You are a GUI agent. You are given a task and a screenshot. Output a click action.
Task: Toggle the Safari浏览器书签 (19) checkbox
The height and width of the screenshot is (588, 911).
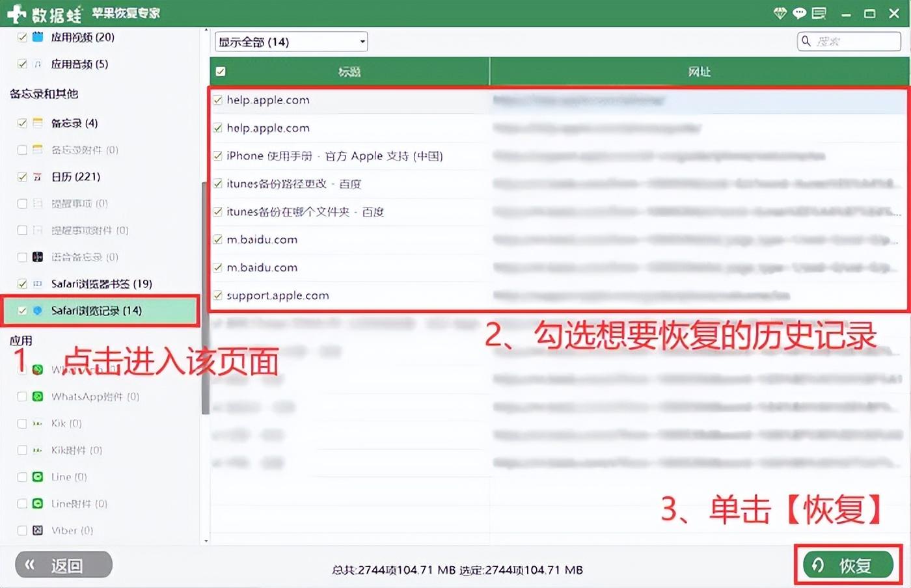[22, 284]
